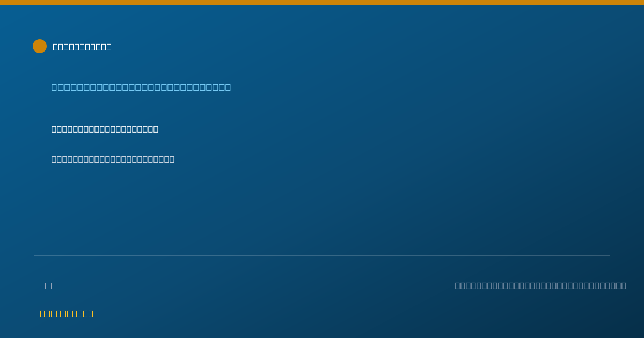Select the white title text beside orange circle

(x=82, y=47)
